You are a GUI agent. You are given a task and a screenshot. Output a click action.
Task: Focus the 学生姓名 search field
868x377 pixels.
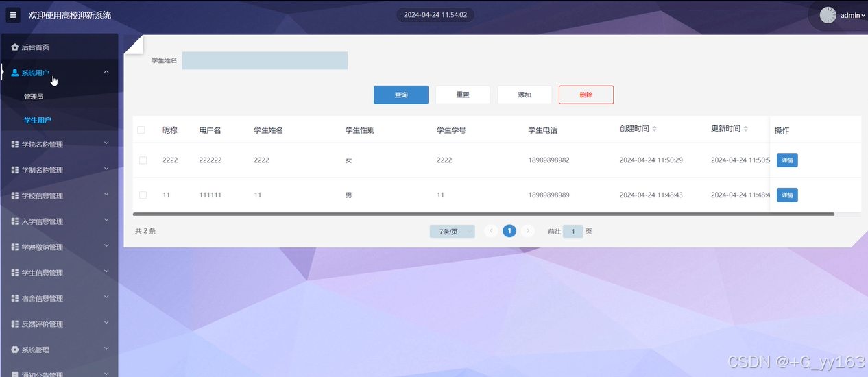click(265, 60)
